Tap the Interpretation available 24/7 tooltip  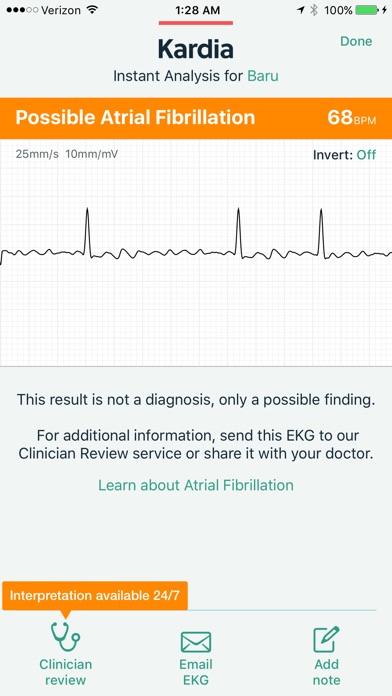[x=95, y=595]
